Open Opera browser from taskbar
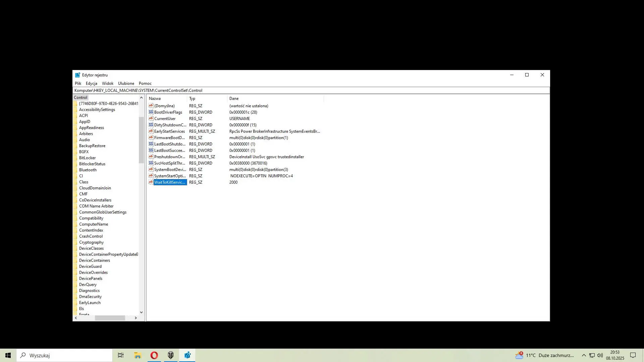Image resolution: width=644 pixels, height=362 pixels. click(154, 355)
